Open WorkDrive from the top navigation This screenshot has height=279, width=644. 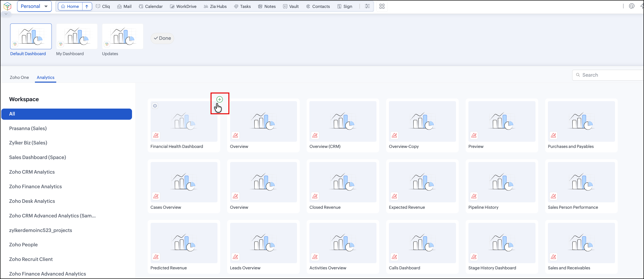(x=183, y=6)
